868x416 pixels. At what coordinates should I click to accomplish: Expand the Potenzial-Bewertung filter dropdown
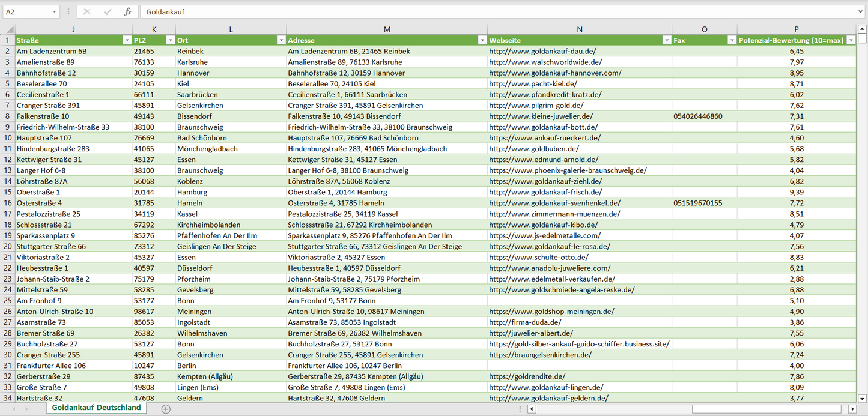click(x=851, y=40)
